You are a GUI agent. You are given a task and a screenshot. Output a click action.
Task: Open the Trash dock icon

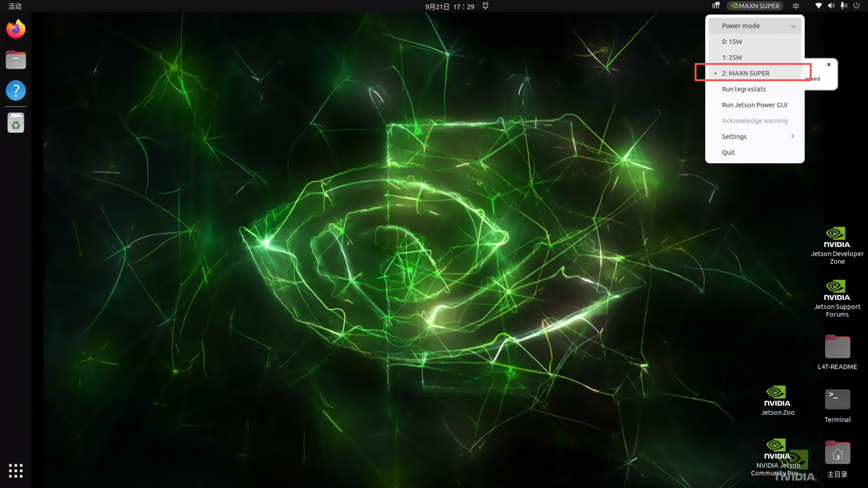click(16, 123)
